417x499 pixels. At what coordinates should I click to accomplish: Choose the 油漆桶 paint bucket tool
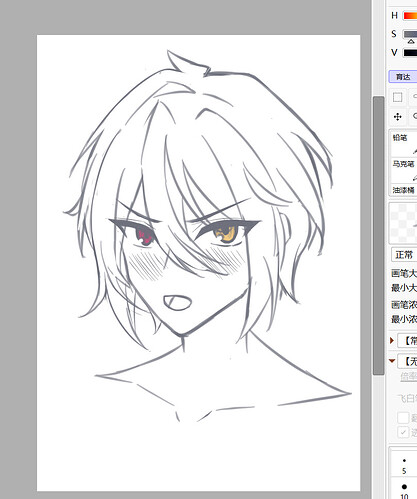tap(403, 190)
